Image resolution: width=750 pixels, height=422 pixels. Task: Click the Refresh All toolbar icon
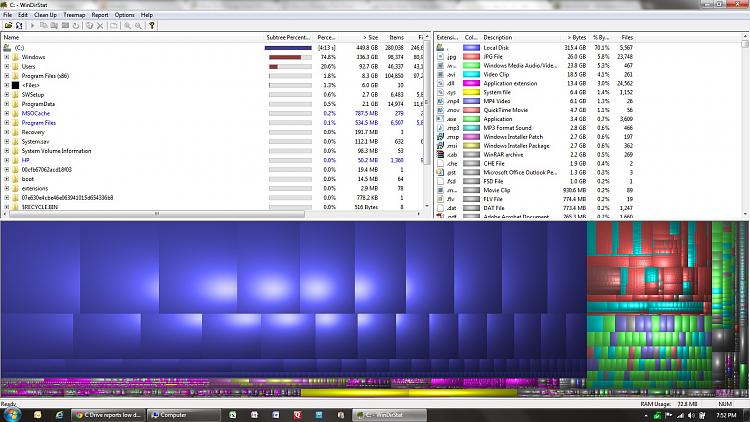tap(19, 25)
